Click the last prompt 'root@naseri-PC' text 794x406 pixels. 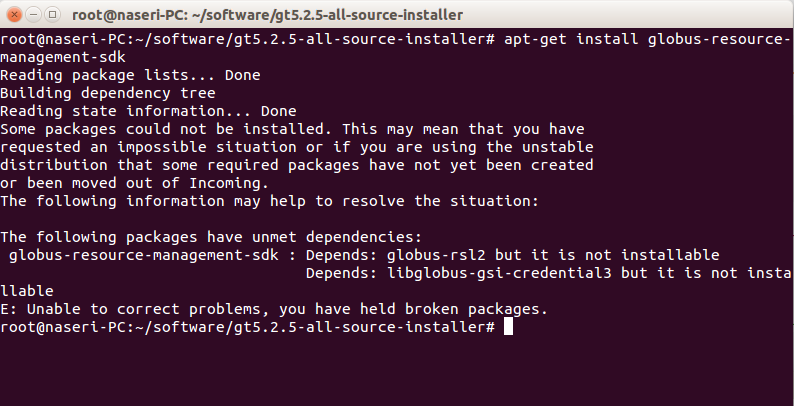63,327
